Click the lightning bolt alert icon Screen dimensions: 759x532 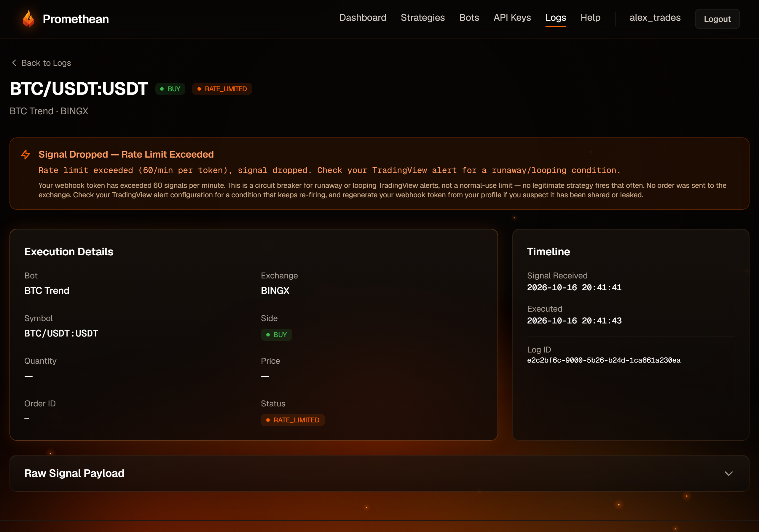[26, 154]
